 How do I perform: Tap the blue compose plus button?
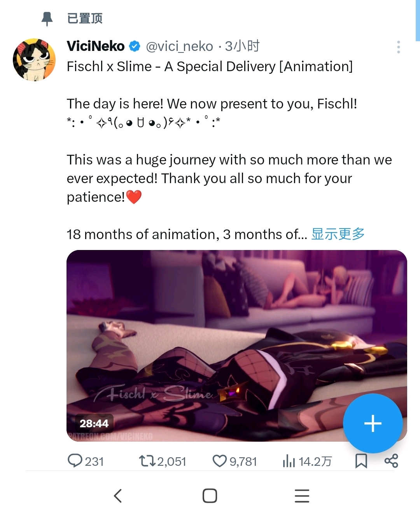pos(373,423)
